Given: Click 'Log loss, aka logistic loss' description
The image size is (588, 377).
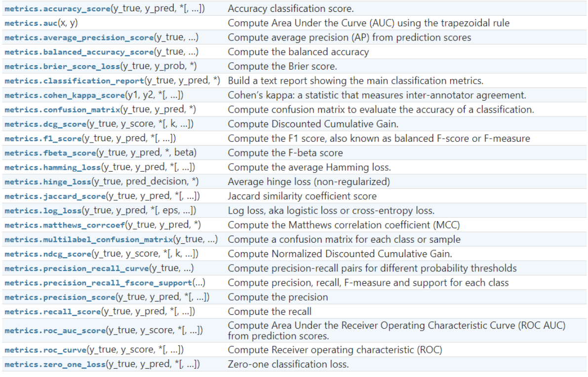Looking at the screenshot, I should [331, 211].
